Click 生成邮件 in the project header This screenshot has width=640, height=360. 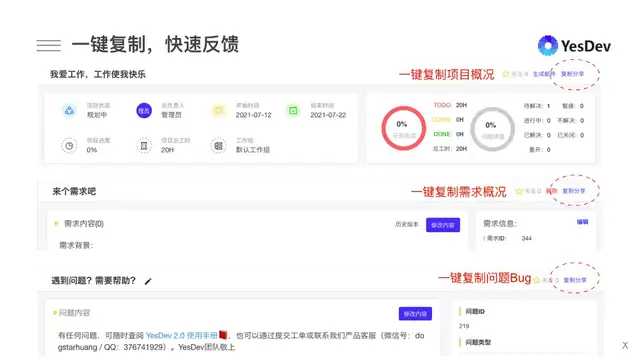(x=544, y=74)
